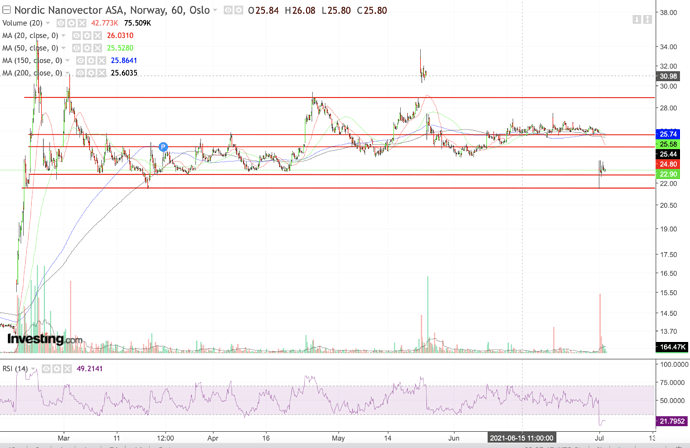Click the 164.47K volume axis label
This screenshot has width=690, height=448.
point(672,347)
